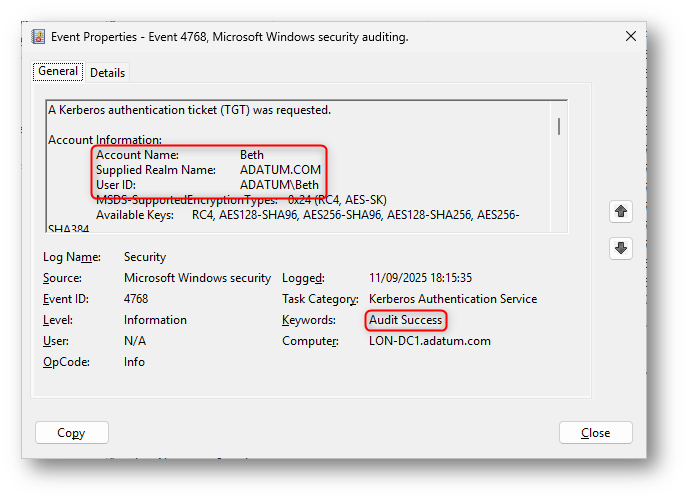The height and width of the screenshot is (501, 689).
Task: Close the dialog with the title bar X
Action: point(631,36)
